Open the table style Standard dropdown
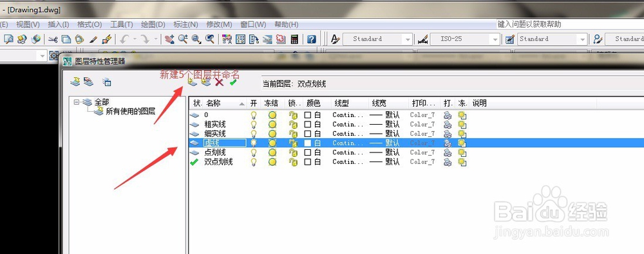Viewport: 644px width, 254px height. pos(583,39)
